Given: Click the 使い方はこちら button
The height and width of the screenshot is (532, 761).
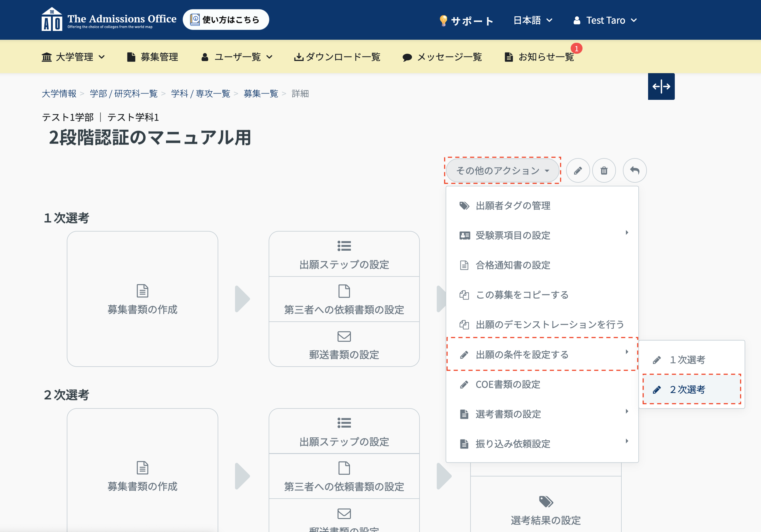Looking at the screenshot, I should (x=226, y=20).
